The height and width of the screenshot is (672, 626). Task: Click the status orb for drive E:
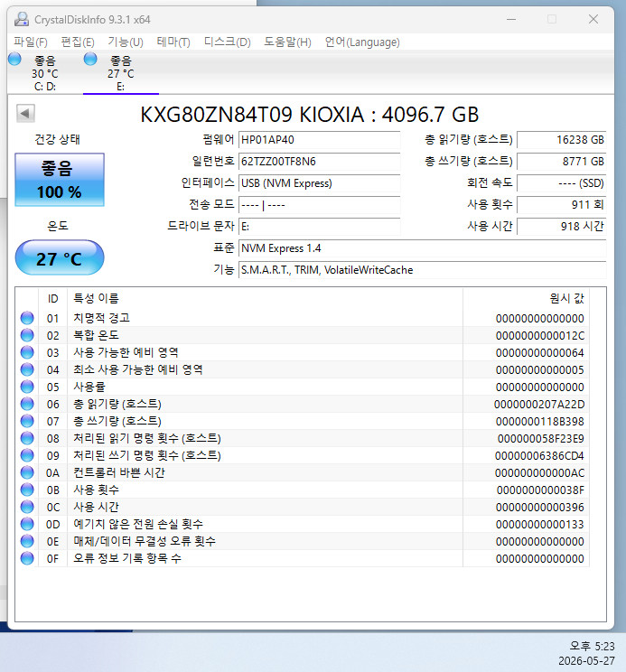coord(90,59)
